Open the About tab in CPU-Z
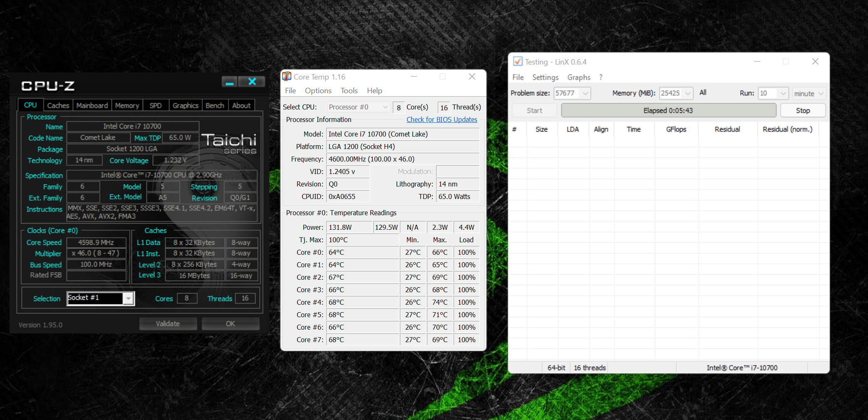868x420 pixels. pyautogui.click(x=241, y=106)
